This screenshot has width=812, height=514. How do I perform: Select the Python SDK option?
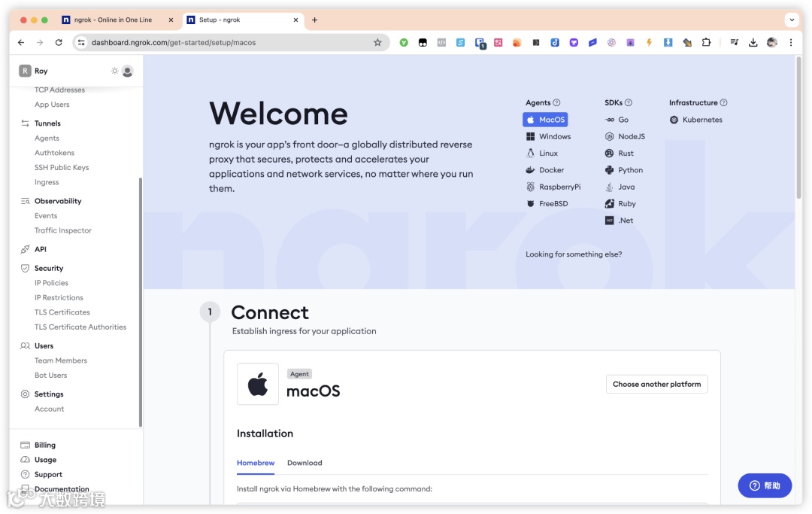pos(623,170)
